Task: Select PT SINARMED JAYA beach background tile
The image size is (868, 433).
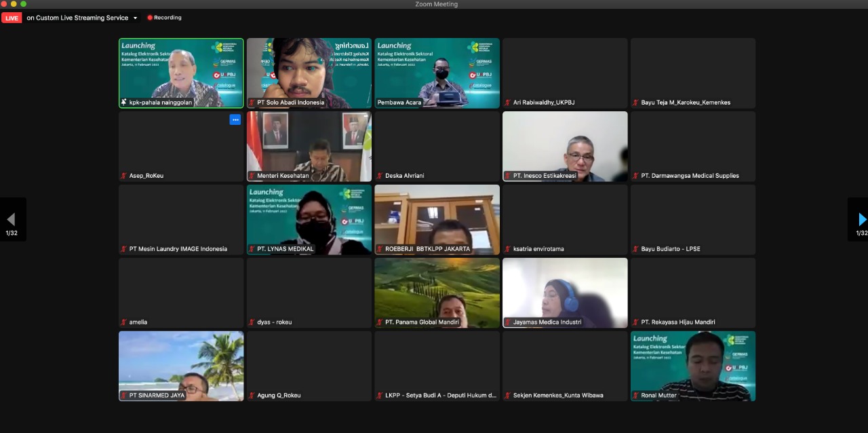Action: (181, 366)
